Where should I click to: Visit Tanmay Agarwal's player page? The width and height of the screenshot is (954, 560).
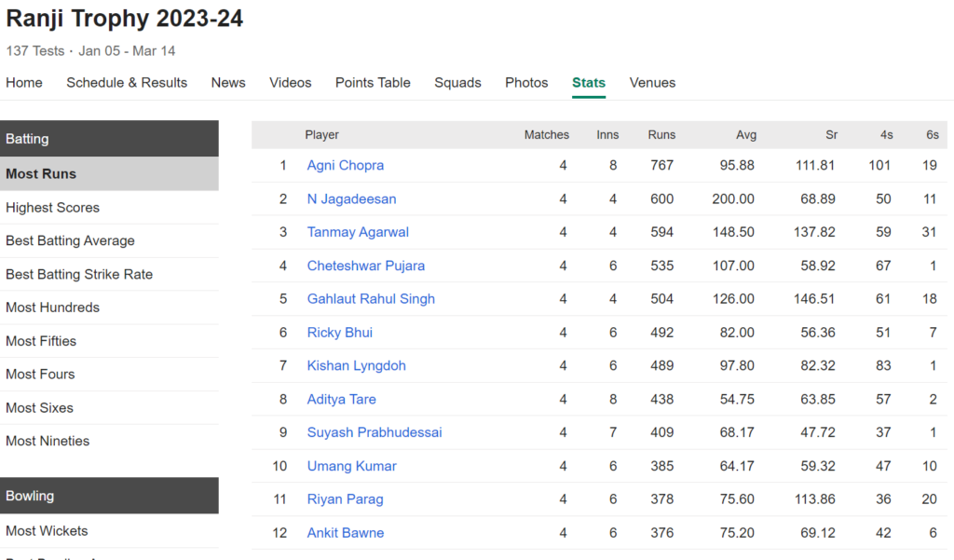(x=358, y=232)
